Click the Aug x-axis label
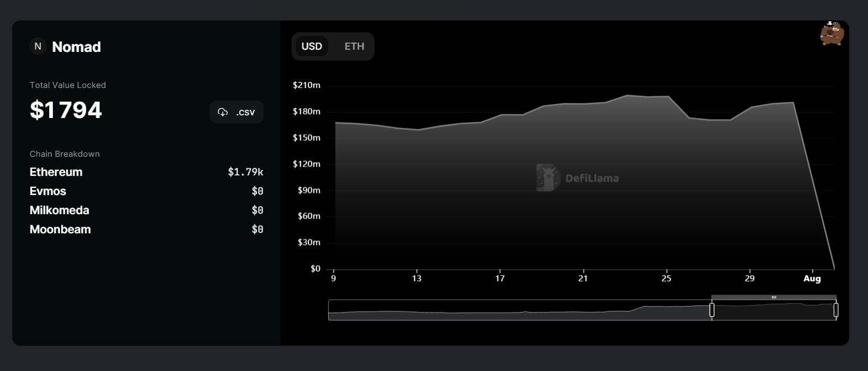 click(x=812, y=279)
